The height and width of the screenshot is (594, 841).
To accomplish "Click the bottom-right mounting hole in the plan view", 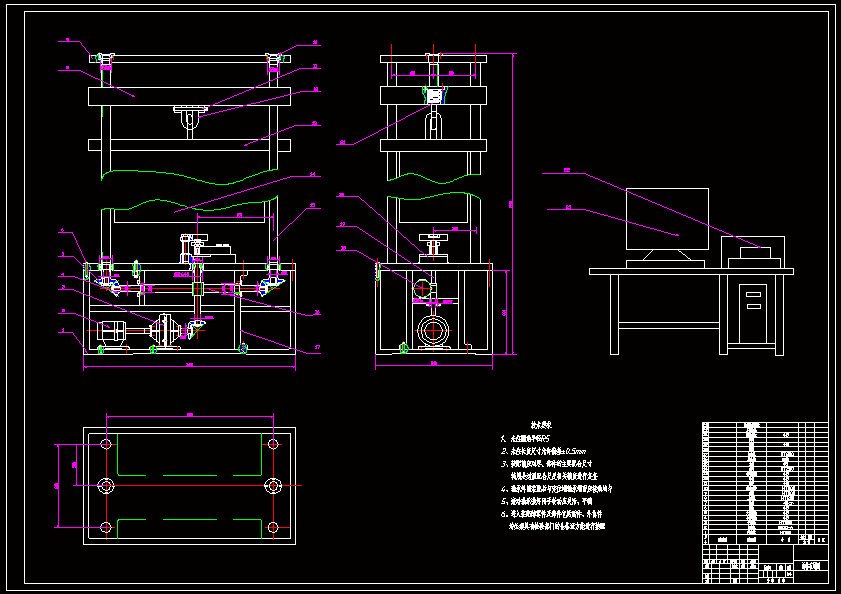I will point(274,527).
